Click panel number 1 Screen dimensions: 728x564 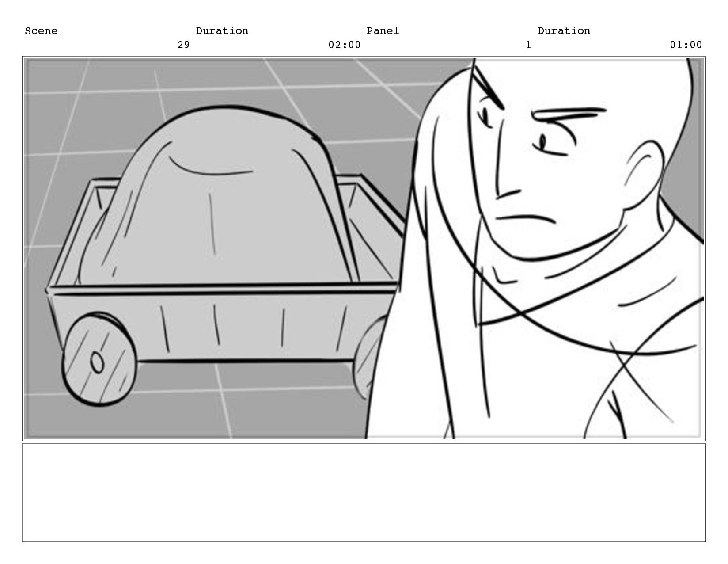[528, 45]
